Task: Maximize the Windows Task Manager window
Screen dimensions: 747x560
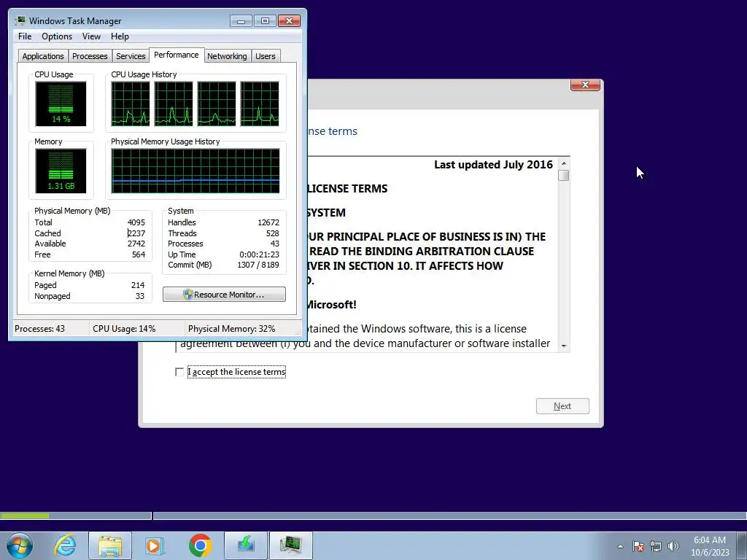Action: (x=265, y=21)
